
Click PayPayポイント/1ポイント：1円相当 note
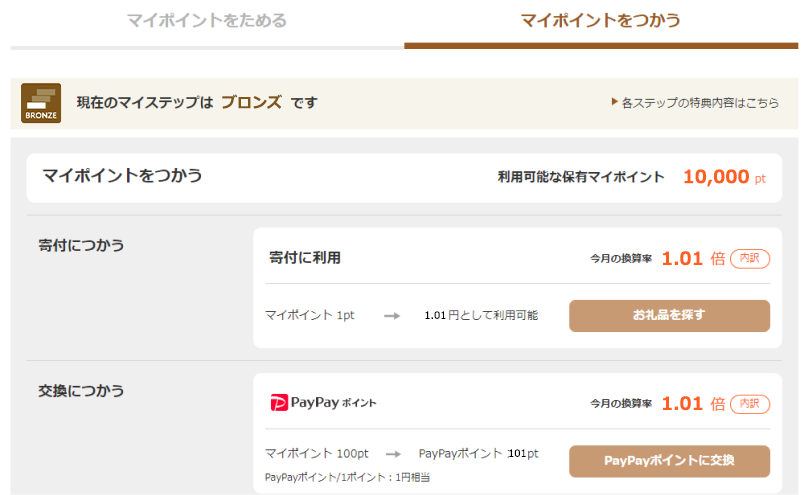347,477
